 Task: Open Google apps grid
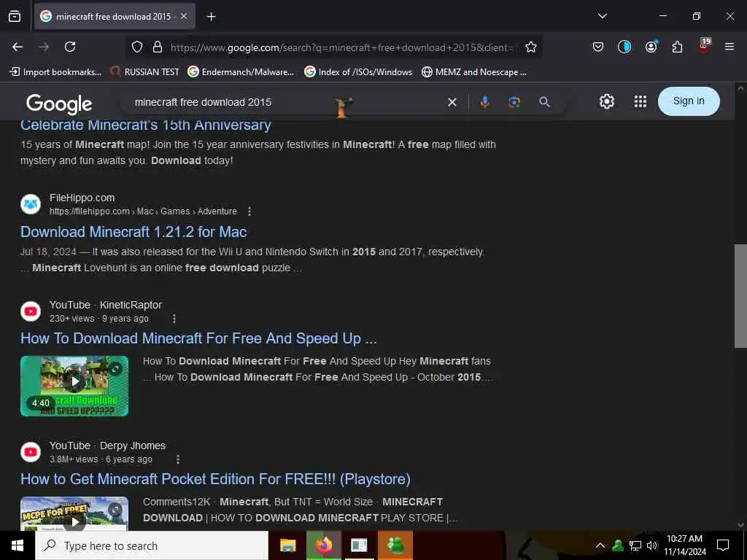[x=640, y=101]
